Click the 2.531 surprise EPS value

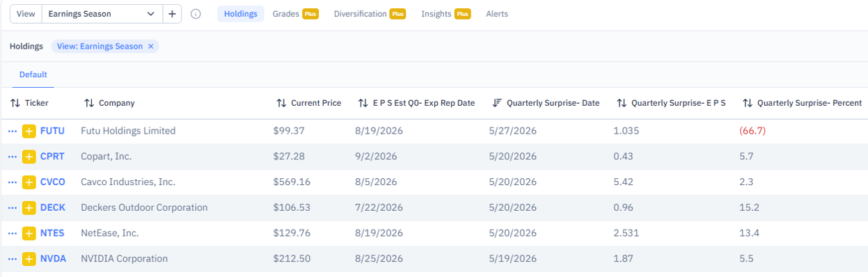[626, 233]
